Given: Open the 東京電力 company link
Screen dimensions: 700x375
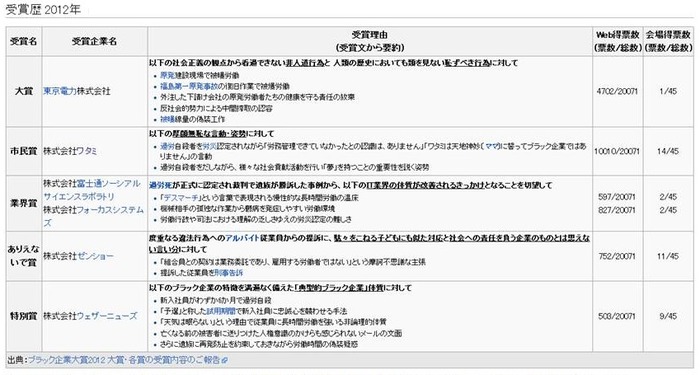Looking at the screenshot, I should pos(60,91).
